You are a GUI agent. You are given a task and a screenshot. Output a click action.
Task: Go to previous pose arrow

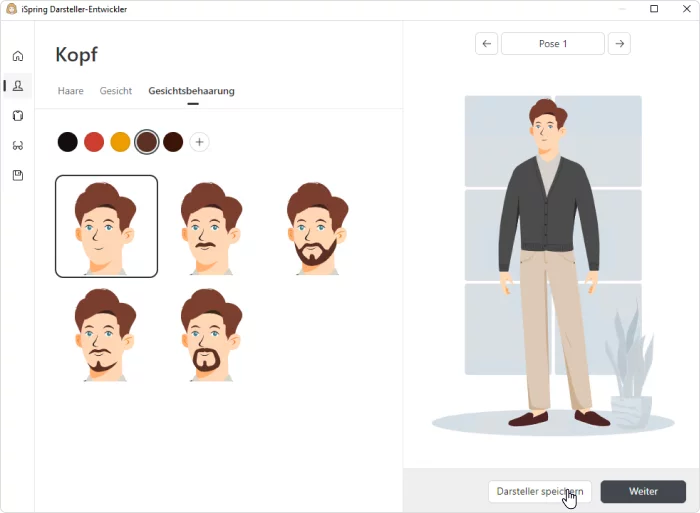pos(486,44)
